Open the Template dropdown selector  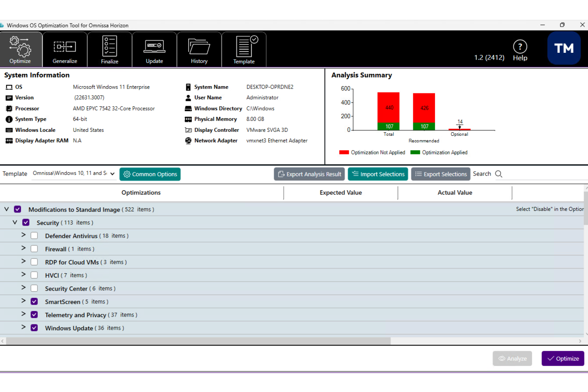click(x=112, y=174)
